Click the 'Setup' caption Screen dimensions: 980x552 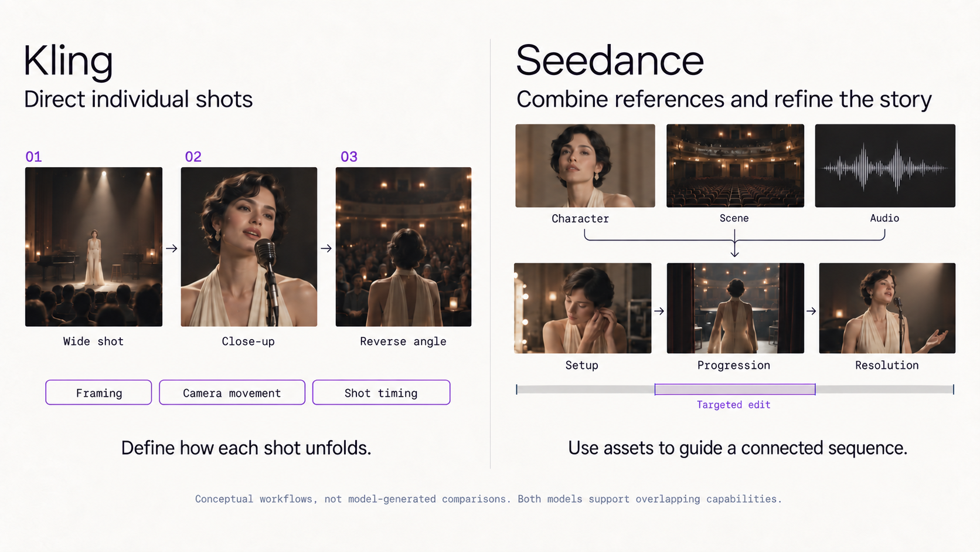(x=581, y=365)
